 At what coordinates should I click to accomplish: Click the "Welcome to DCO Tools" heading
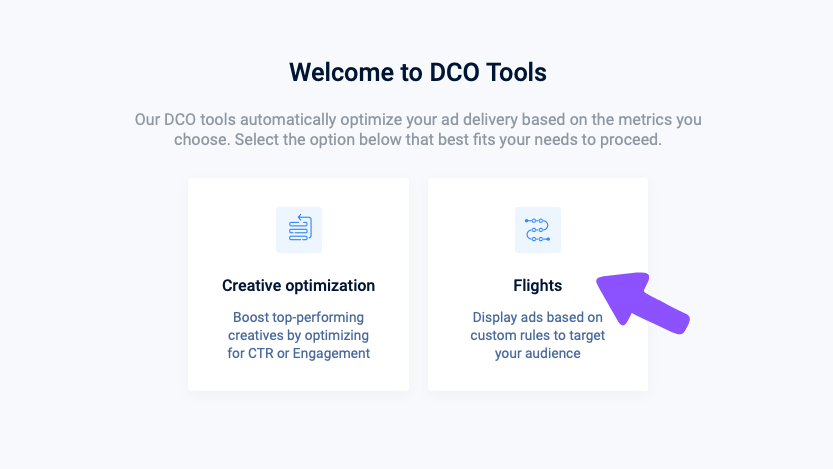click(x=418, y=72)
